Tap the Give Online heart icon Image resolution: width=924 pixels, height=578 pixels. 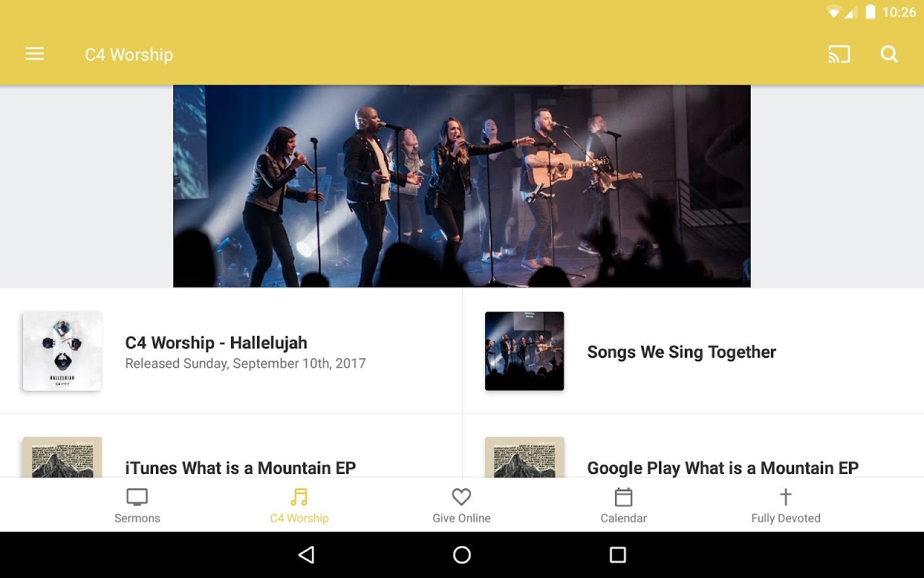[x=461, y=497]
